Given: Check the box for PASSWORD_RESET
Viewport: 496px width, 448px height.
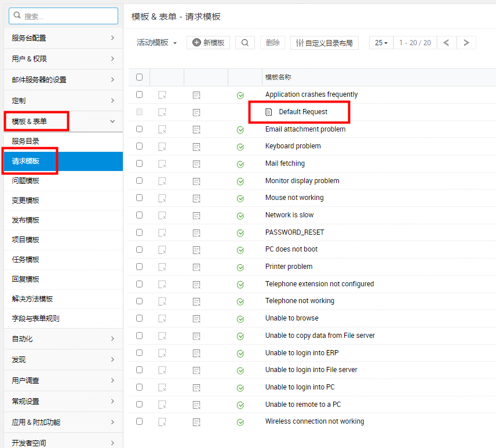Looking at the screenshot, I should (x=139, y=232).
